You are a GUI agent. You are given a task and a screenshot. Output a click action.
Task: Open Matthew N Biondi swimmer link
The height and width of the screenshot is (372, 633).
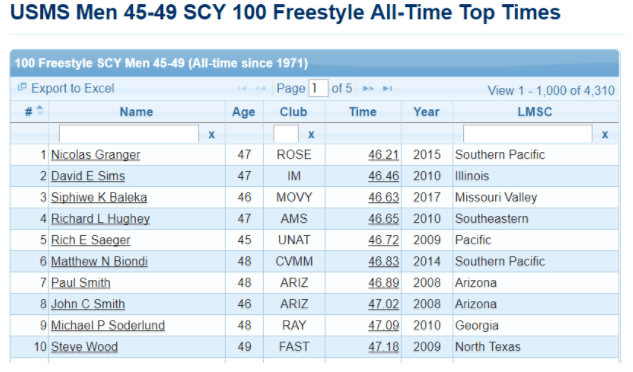coord(99,261)
